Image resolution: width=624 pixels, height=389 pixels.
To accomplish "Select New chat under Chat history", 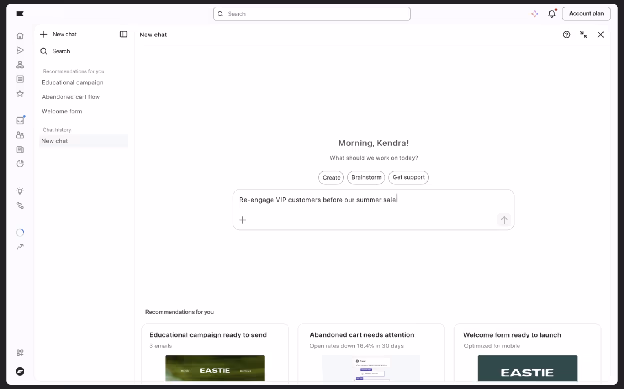I will pos(83,141).
